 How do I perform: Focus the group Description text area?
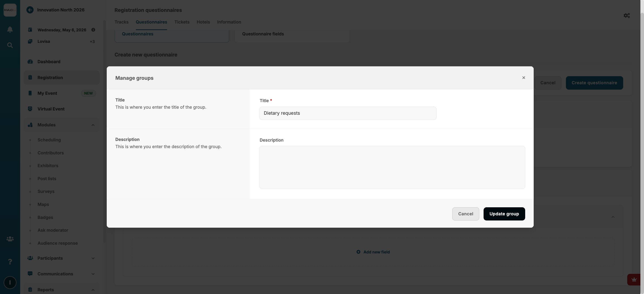pyautogui.click(x=392, y=167)
